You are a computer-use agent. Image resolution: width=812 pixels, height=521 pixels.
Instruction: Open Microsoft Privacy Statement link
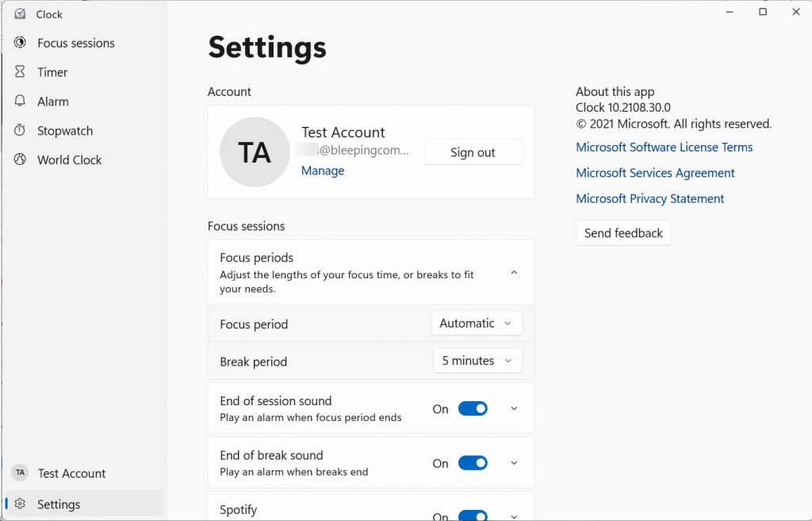pos(649,199)
